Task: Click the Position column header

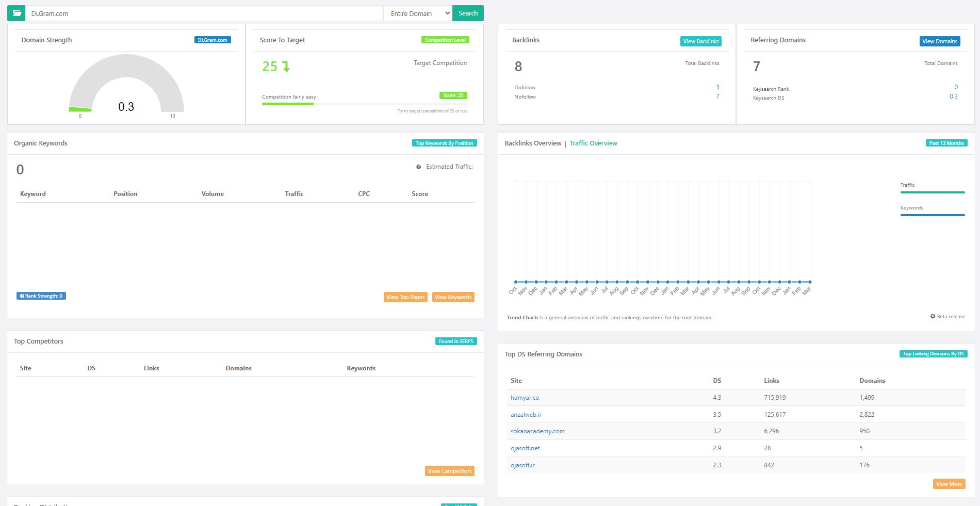Action: click(125, 194)
